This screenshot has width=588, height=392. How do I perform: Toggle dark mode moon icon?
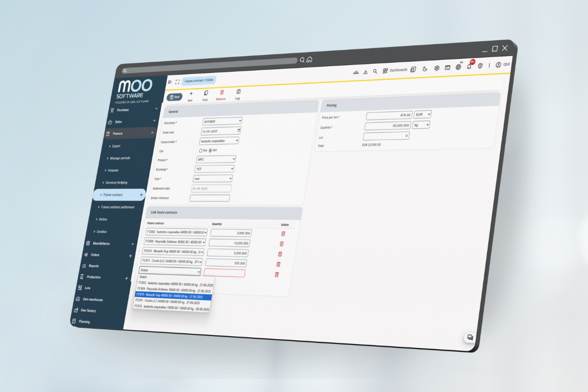(x=425, y=69)
